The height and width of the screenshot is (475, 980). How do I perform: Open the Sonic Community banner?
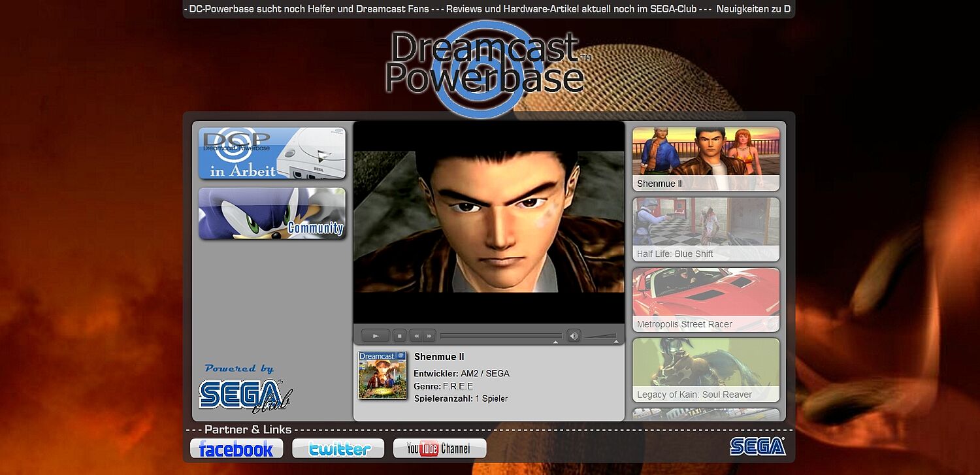tap(272, 214)
